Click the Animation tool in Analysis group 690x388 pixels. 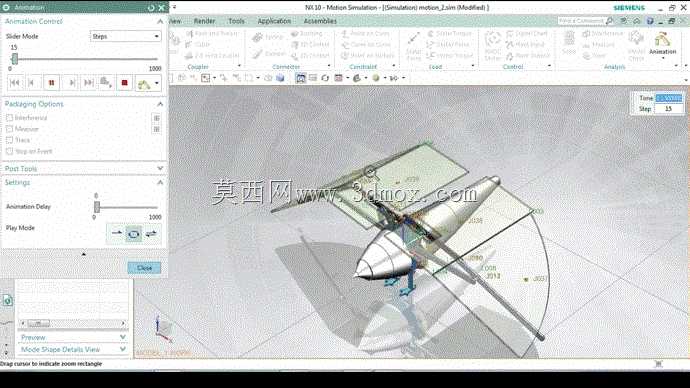pyautogui.click(x=662, y=43)
